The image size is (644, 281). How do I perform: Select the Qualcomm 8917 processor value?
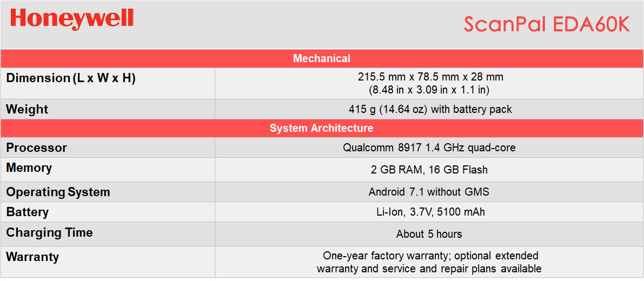click(x=429, y=148)
